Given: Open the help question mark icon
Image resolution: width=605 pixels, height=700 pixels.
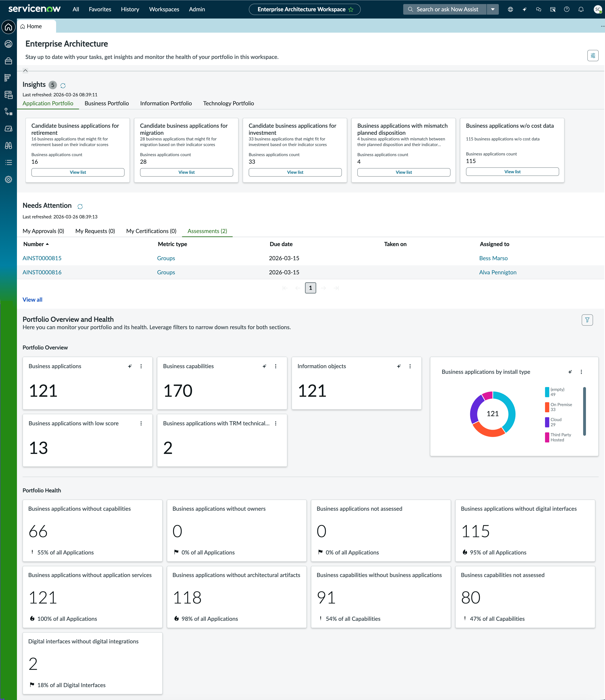Looking at the screenshot, I should 567,10.
